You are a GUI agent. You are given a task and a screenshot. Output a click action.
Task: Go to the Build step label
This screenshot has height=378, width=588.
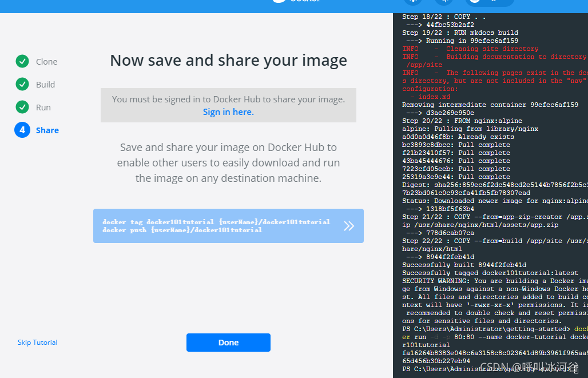tap(45, 85)
